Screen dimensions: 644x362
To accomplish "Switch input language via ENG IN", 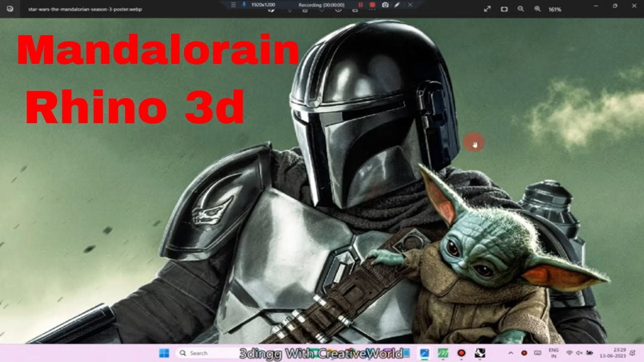I will 553,352.
